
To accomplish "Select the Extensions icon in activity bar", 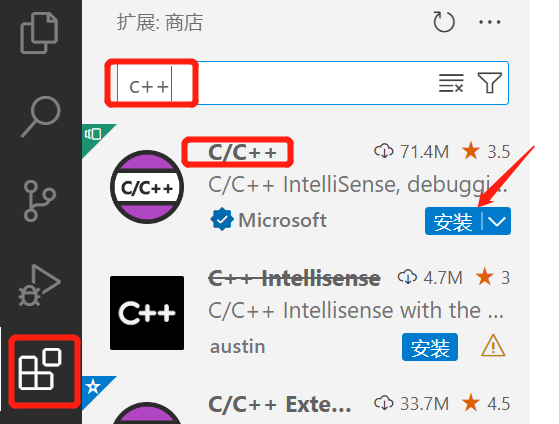I will [x=40, y=369].
